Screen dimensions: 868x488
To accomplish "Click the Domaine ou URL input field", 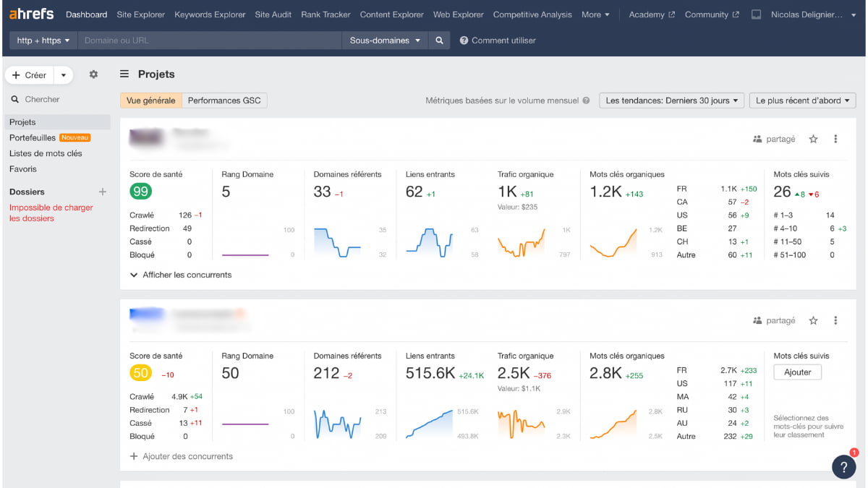I will pos(210,40).
